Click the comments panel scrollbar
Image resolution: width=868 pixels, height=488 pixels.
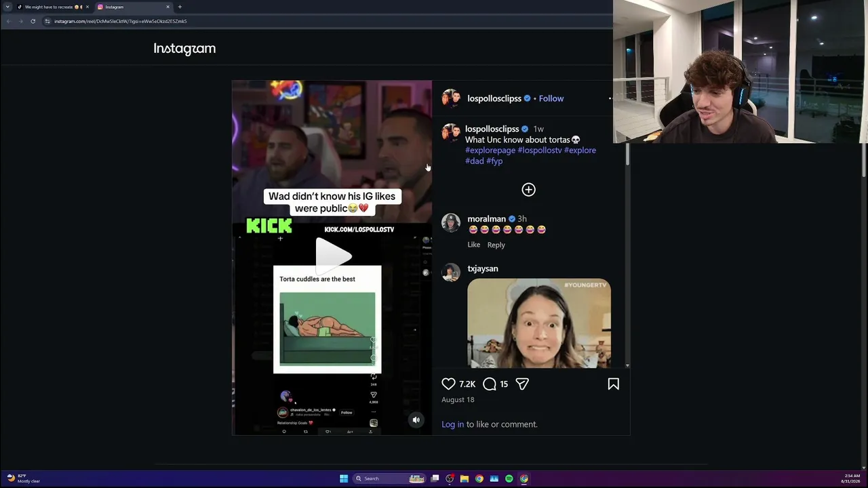[627, 153]
